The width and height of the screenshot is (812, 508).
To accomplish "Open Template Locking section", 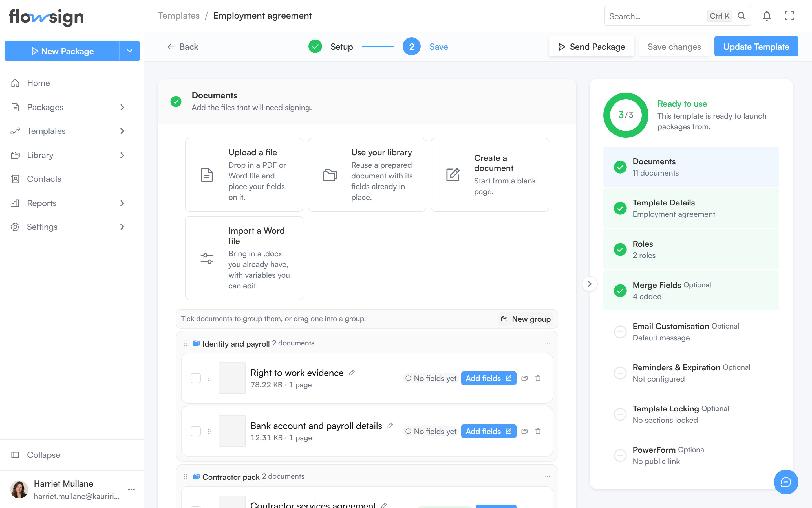I will 691,414.
